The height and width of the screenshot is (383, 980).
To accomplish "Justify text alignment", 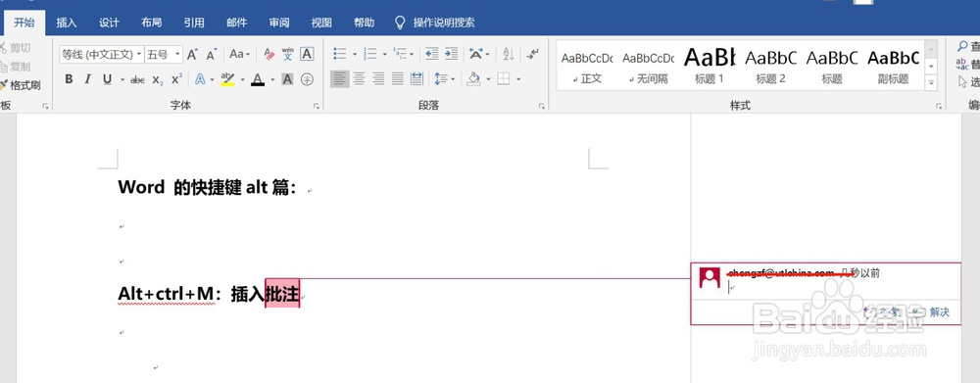I will click(x=398, y=79).
